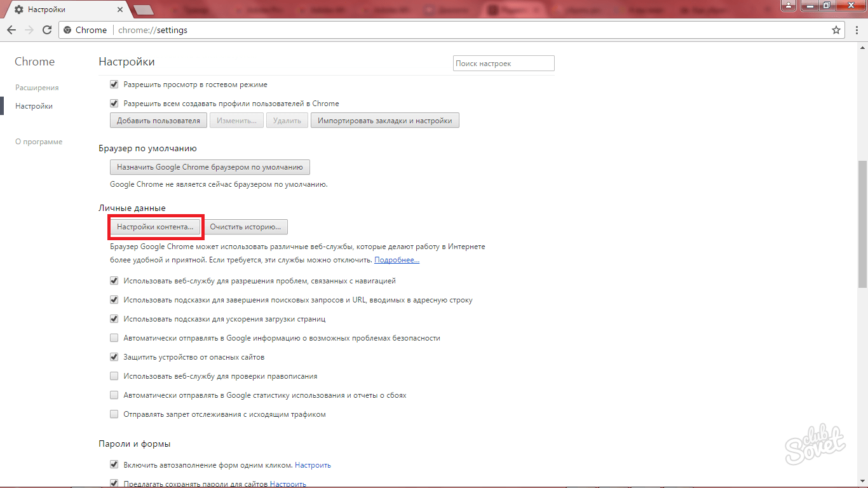Image resolution: width=868 pixels, height=488 pixels.
Task: Click the browser forward arrow
Action: [29, 30]
